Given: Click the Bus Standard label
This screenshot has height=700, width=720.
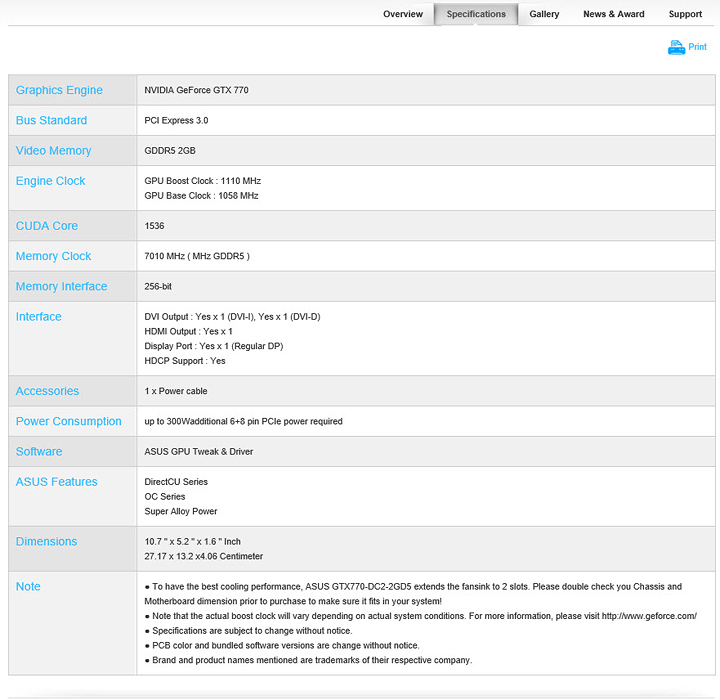Looking at the screenshot, I should (51, 120).
